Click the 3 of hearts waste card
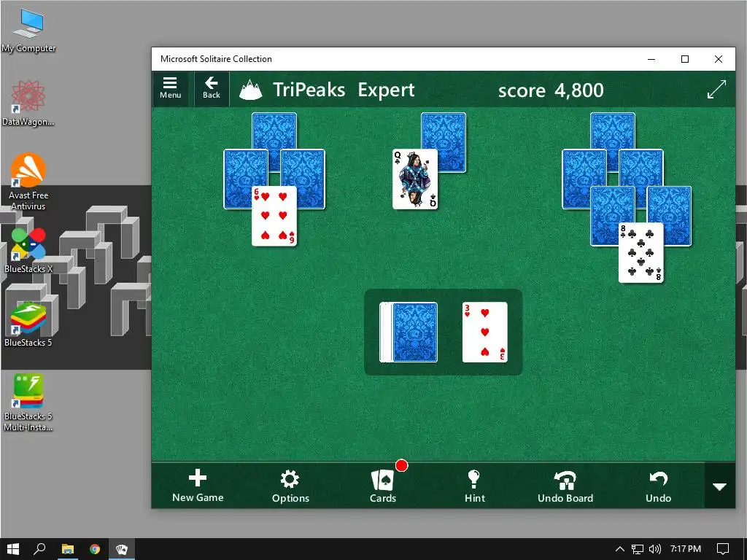Viewport: 747px width, 560px height. click(x=485, y=332)
